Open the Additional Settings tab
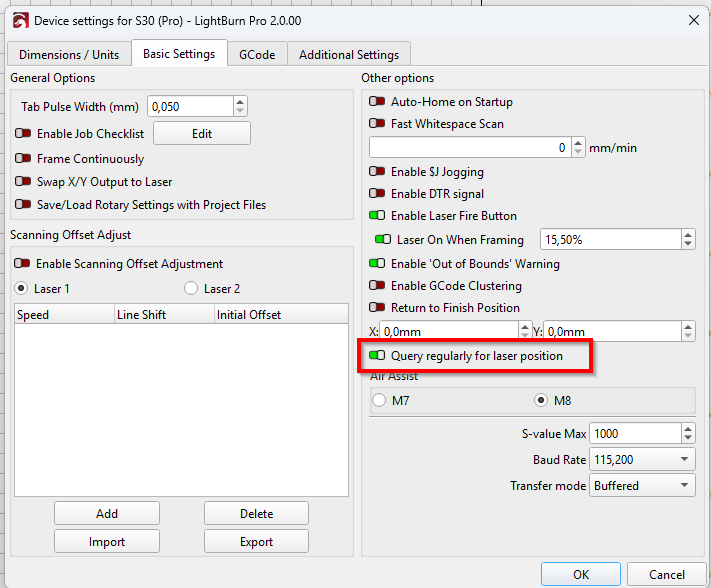This screenshot has height=588, width=711. pos(349,55)
